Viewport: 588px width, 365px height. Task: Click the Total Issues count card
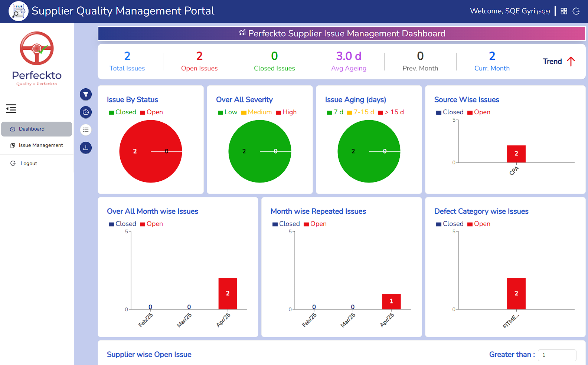pos(127,61)
